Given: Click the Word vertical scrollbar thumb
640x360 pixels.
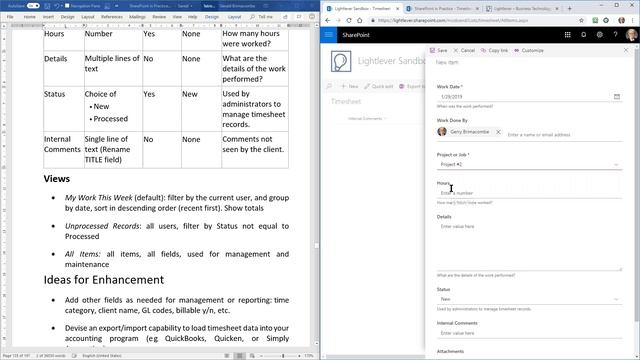Looking at the screenshot, I should [x=316, y=246].
